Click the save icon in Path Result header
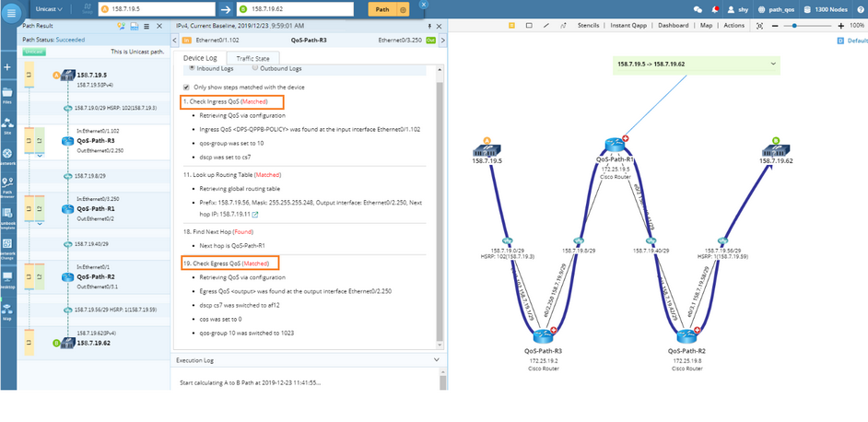This screenshot has width=868, height=422. pos(134,26)
